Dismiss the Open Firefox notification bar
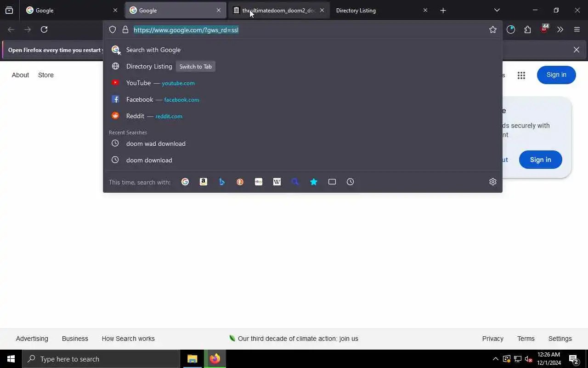 pyautogui.click(x=576, y=50)
